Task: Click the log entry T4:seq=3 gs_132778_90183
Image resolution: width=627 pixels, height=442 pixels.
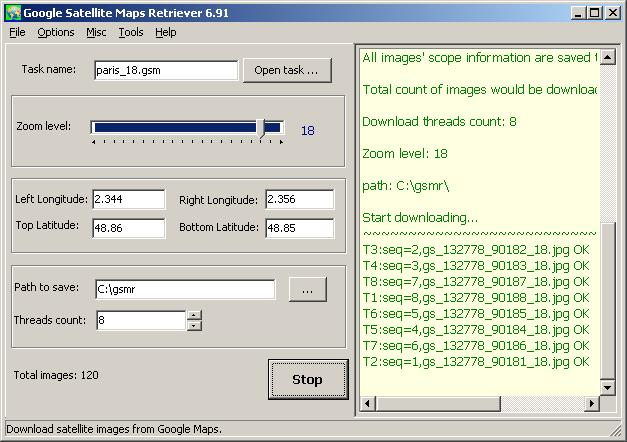Action: (x=476, y=266)
